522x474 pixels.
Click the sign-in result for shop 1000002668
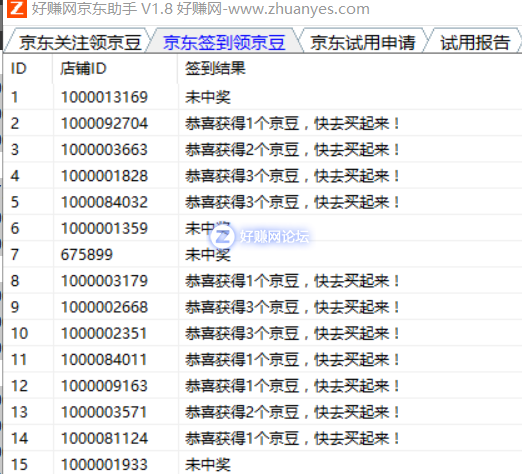click(x=292, y=307)
